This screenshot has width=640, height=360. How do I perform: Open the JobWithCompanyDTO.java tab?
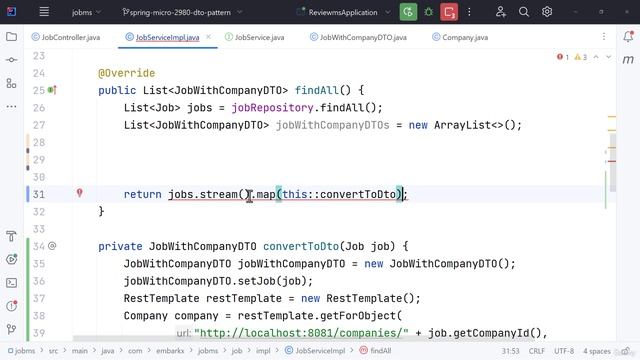point(358,37)
